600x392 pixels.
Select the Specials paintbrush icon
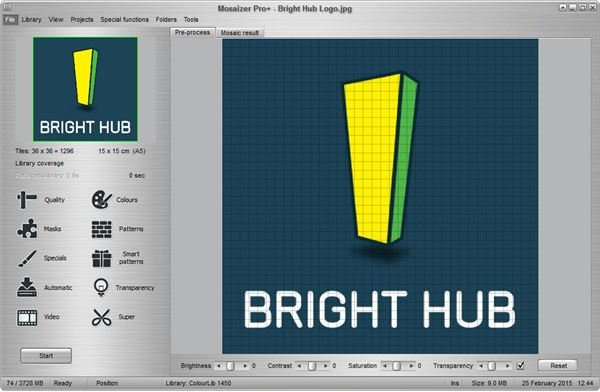(x=27, y=258)
